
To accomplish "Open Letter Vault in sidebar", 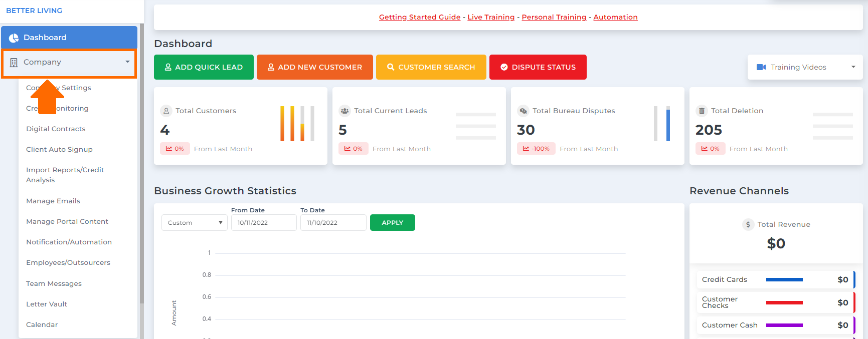I will pyautogui.click(x=47, y=304).
